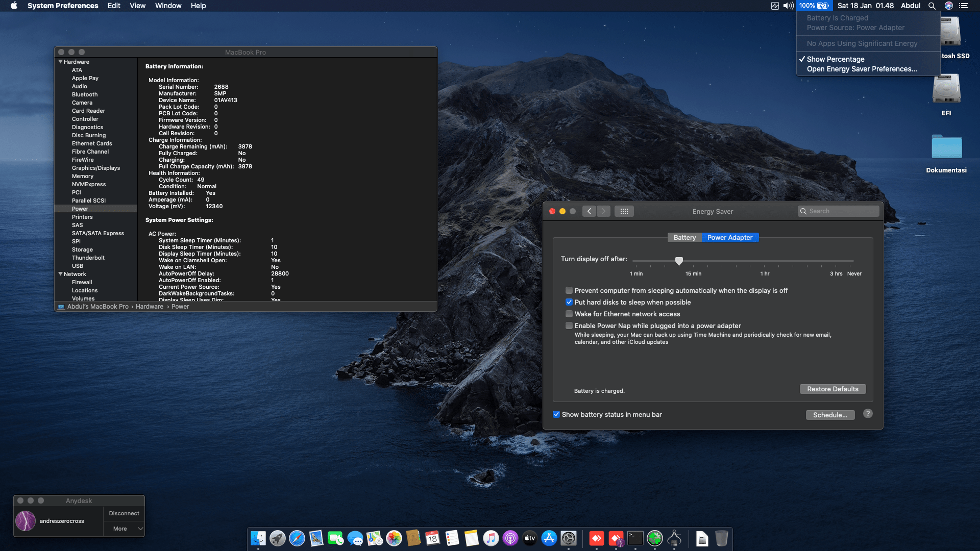
Task: Open Maps app in dock
Action: click(x=375, y=538)
